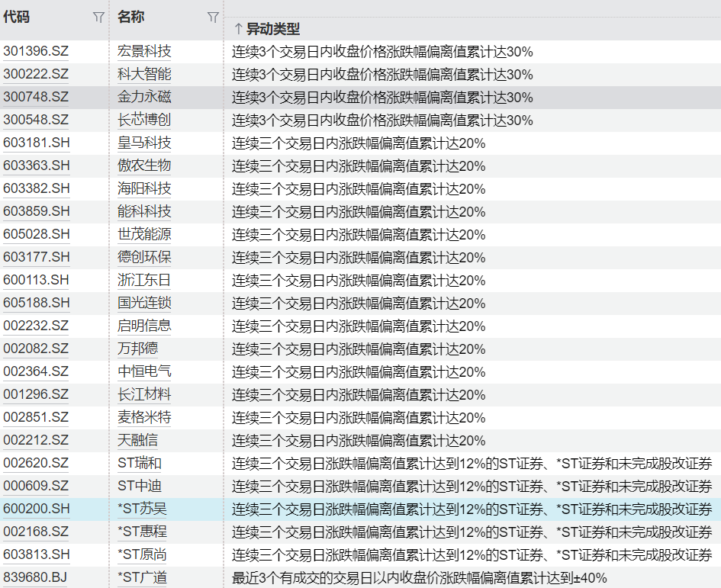Open stock name 国光连锁
The height and width of the screenshot is (588, 721).
click(x=144, y=303)
